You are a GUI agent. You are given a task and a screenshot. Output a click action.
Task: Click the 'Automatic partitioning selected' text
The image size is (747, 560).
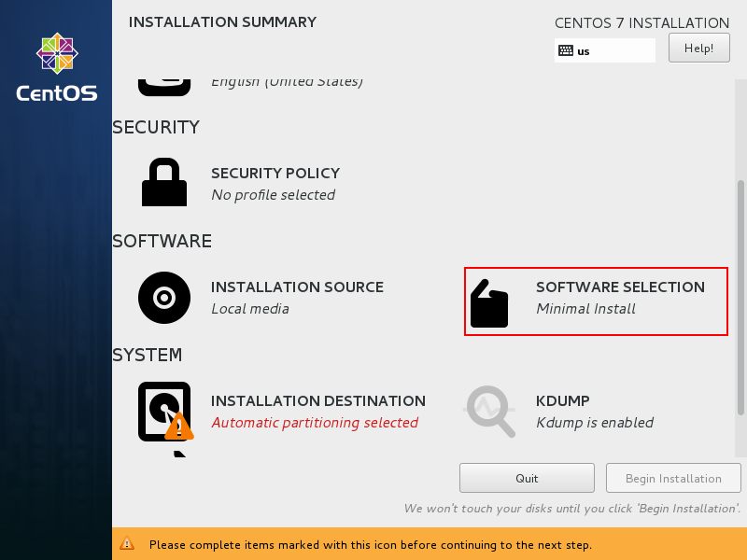[315, 423]
